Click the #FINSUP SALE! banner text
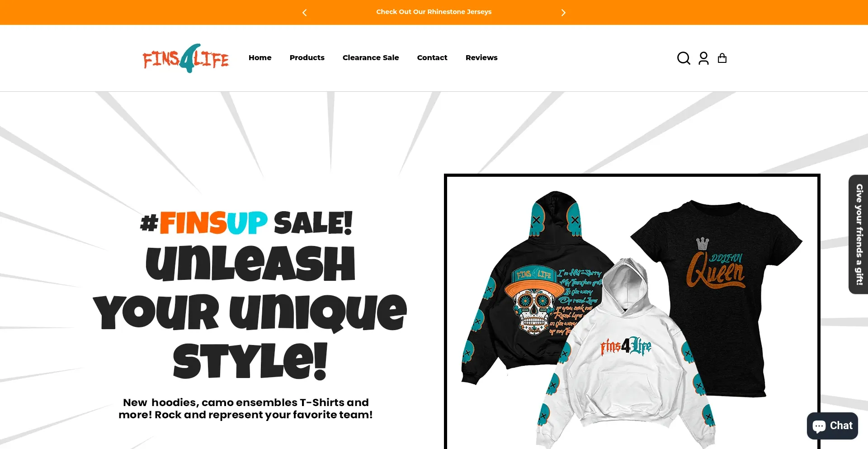868x449 pixels. (246, 223)
